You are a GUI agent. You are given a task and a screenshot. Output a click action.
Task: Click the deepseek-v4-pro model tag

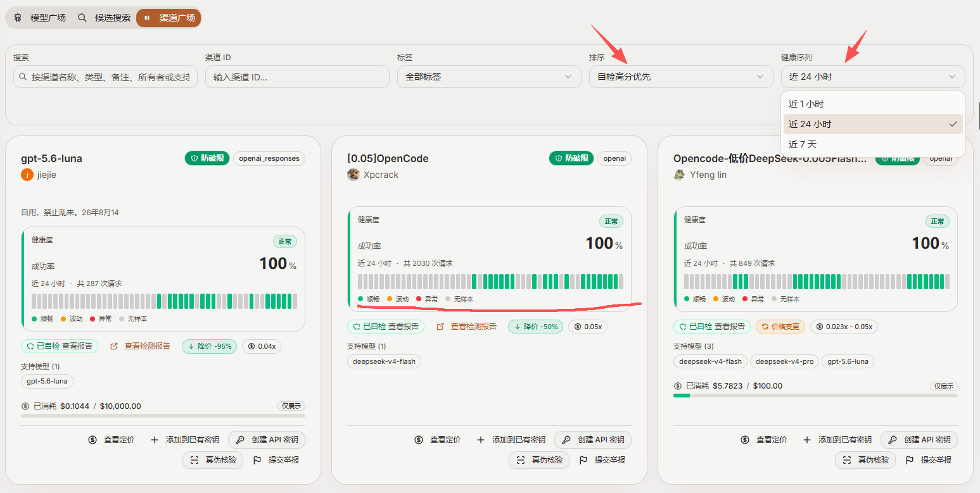point(784,361)
